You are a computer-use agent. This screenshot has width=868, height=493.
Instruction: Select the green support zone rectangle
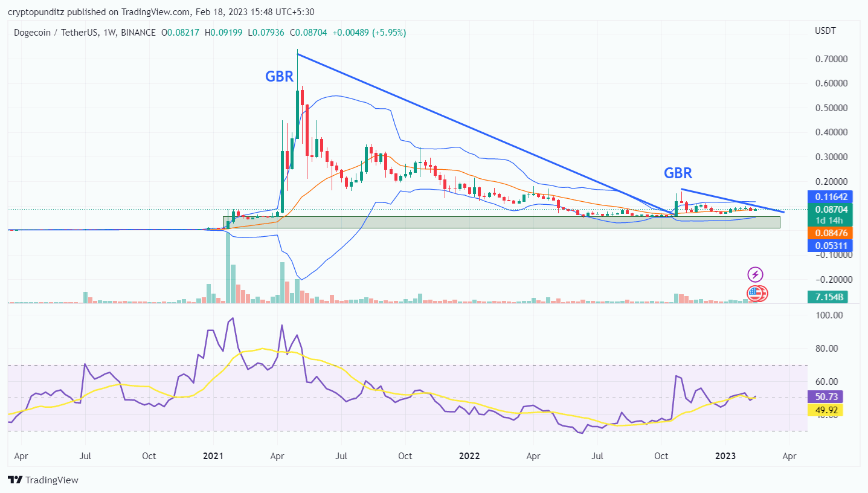coord(501,222)
